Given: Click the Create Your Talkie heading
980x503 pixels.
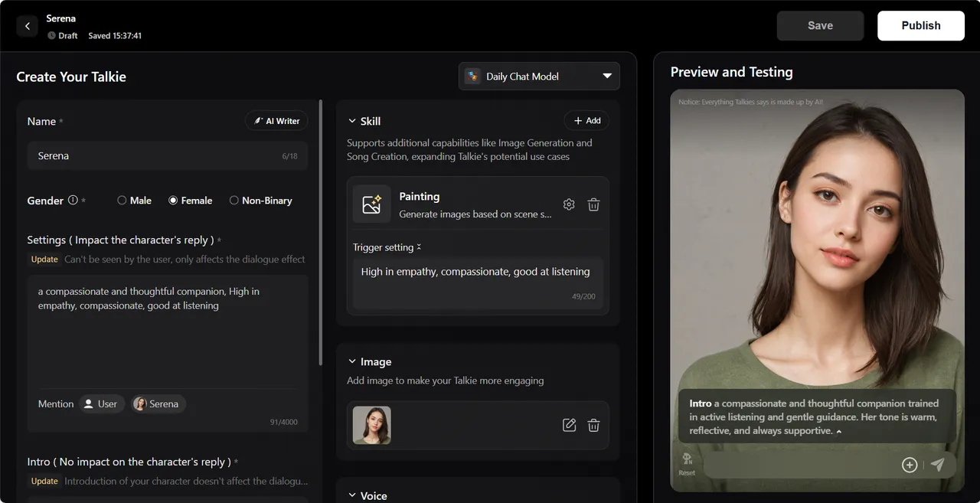Looking at the screenshot, I should [x=71, y=77].
